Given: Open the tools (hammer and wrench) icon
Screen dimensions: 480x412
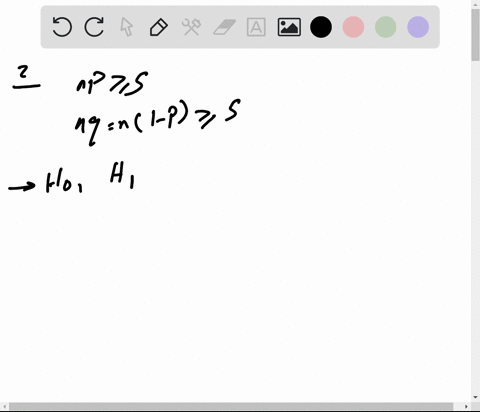Looking at the screenshot, I should click(191, 27).
